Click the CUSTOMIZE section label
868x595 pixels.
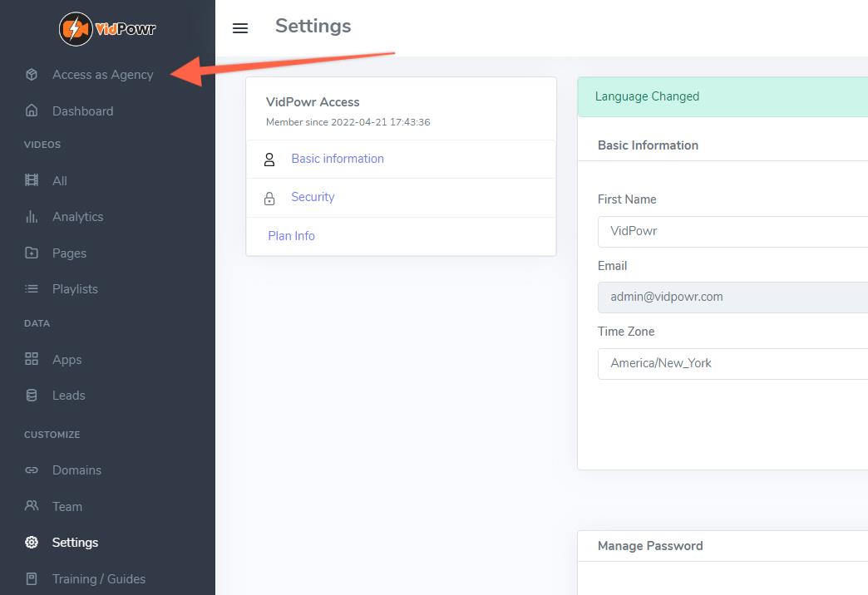(52, 435)
